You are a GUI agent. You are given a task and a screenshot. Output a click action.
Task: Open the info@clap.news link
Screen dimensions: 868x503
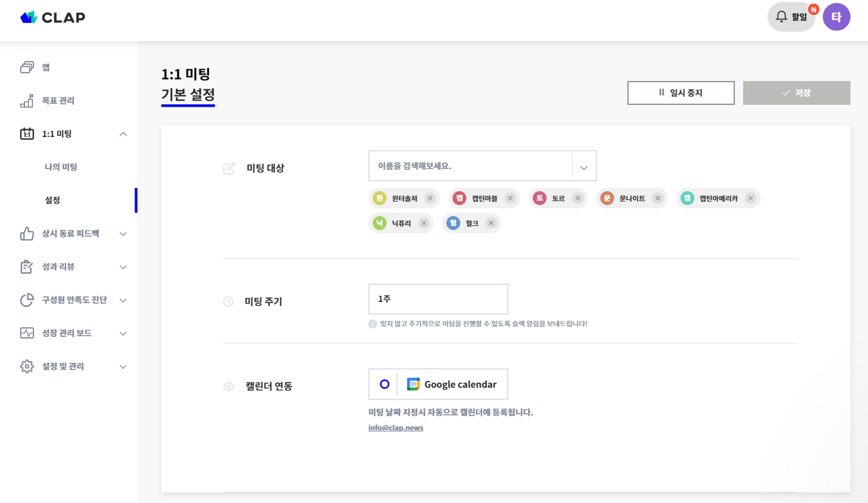(395, 428)
